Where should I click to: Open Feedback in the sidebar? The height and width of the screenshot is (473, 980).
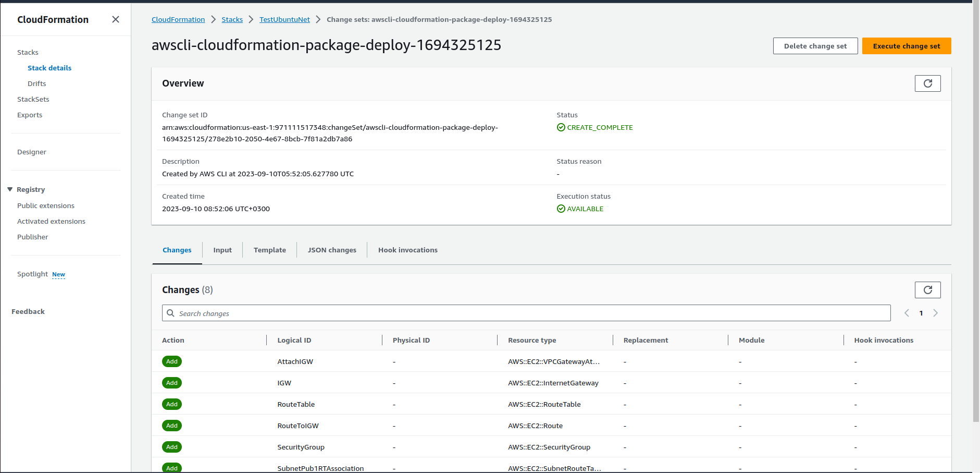pos(28,311)
